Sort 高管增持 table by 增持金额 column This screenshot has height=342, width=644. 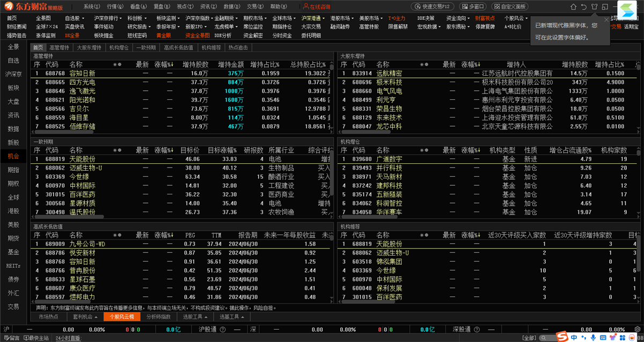tap(231, 64)
